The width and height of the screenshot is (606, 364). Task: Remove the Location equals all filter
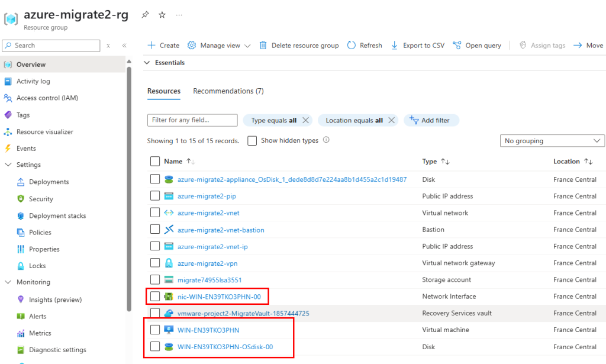tap(392, 120)
